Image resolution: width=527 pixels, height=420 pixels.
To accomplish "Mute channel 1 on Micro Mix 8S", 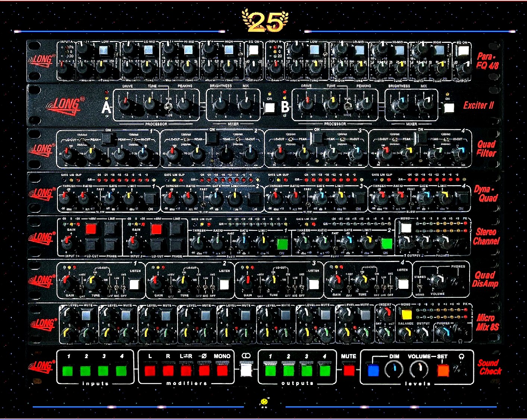I will (86, 316).
